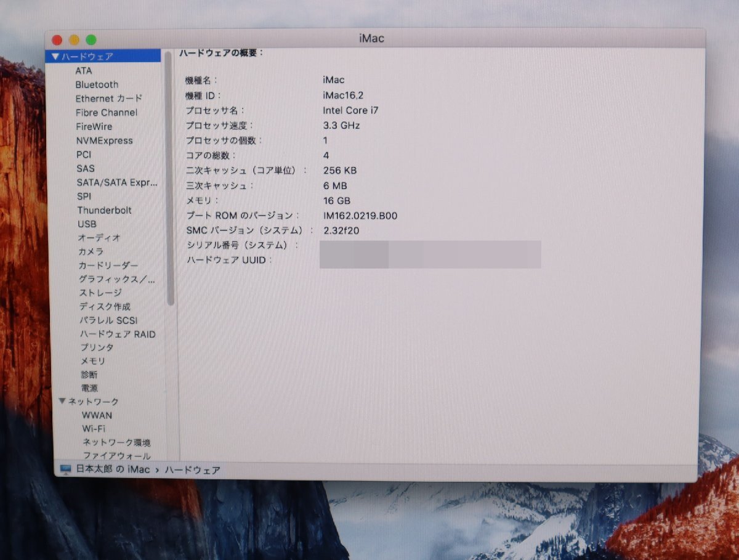Select ストレージ in the sidebar
The width and height of the screenshot is (739, 560).
click(100, 293)
